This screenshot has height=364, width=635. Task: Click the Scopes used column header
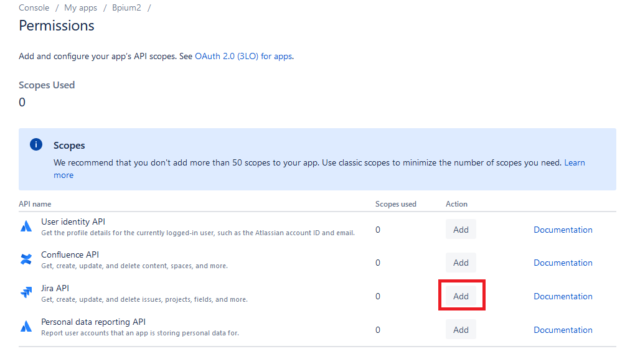pyautogui.click(x=396, y=204)
